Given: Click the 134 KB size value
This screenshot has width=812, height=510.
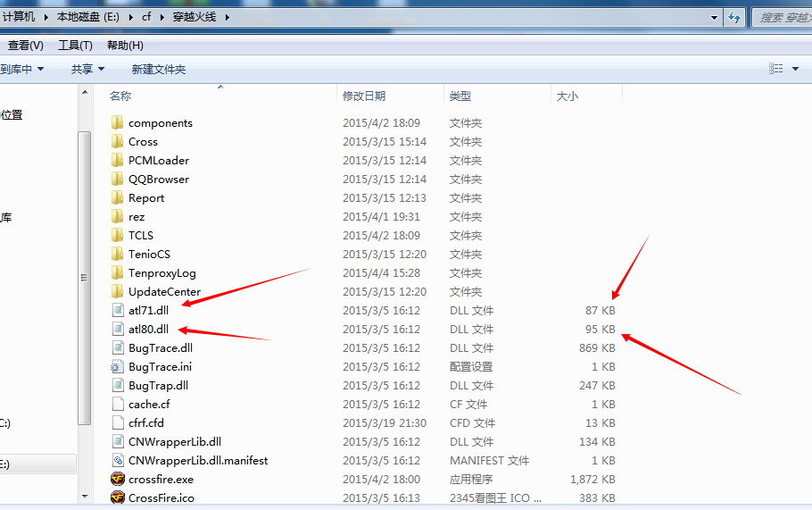Looking at the screenshot, I should point(597,441).
